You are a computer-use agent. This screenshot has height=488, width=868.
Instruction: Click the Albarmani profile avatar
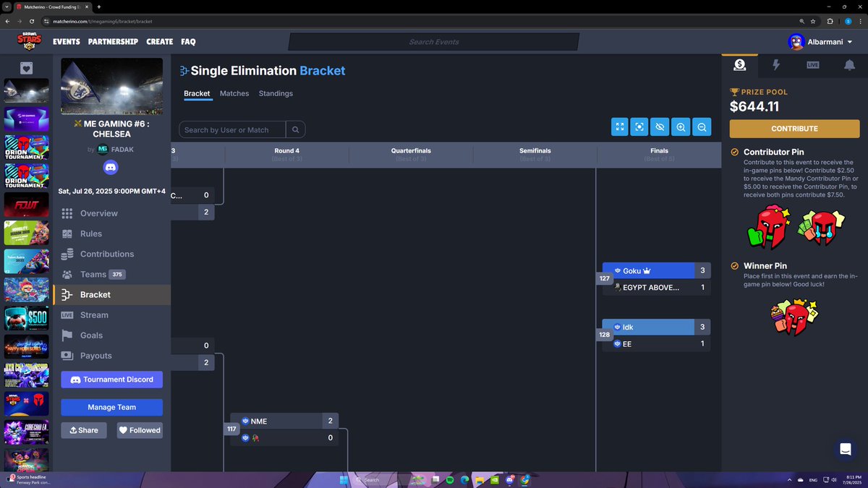tap(796, 42)
